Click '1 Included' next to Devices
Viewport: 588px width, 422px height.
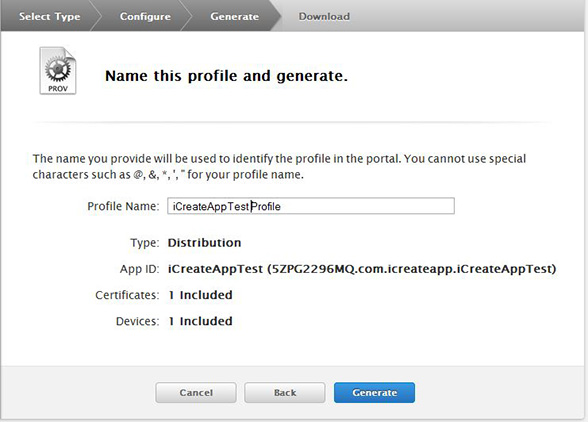(x=200, y=321)
